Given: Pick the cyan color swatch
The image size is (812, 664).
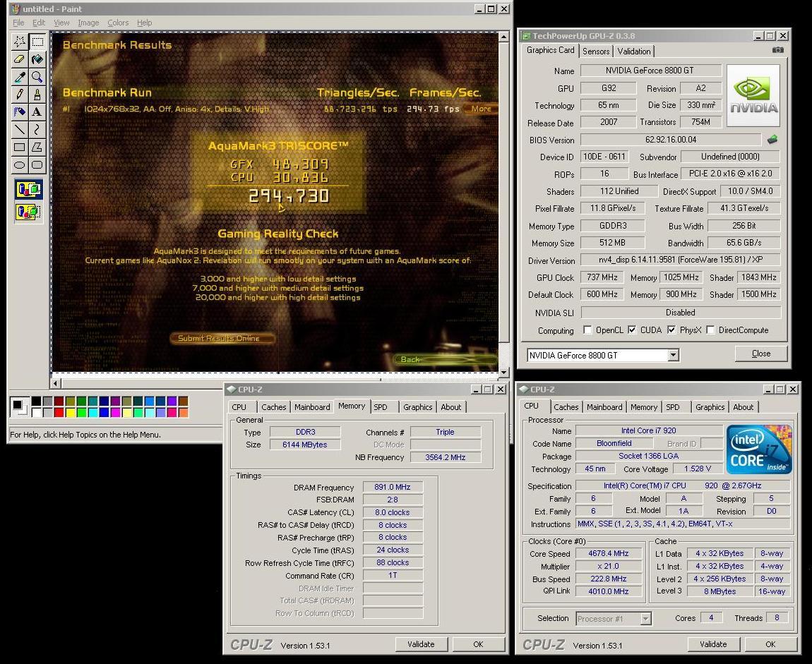Looking at the screenshot, I should click(92, 413).
